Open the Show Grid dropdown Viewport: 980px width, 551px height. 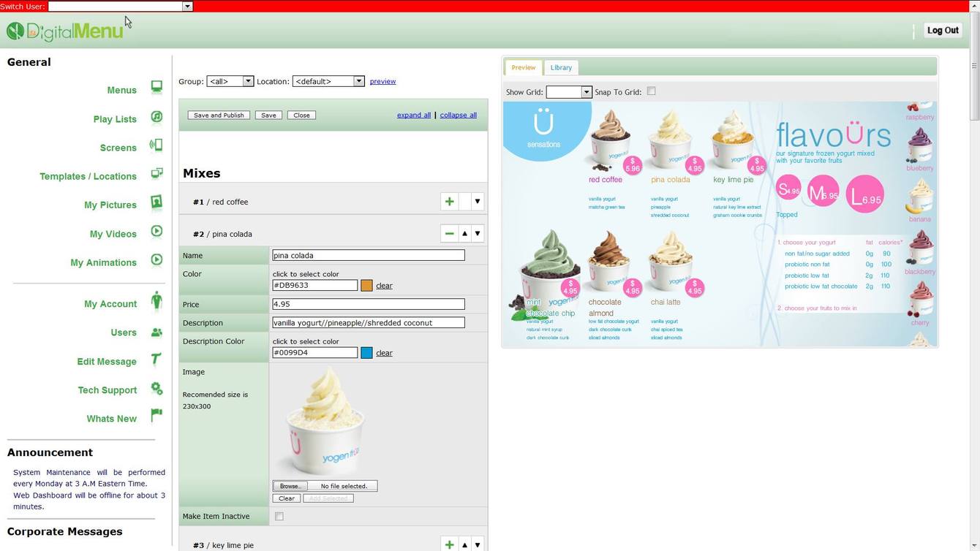tap(586, 92)
